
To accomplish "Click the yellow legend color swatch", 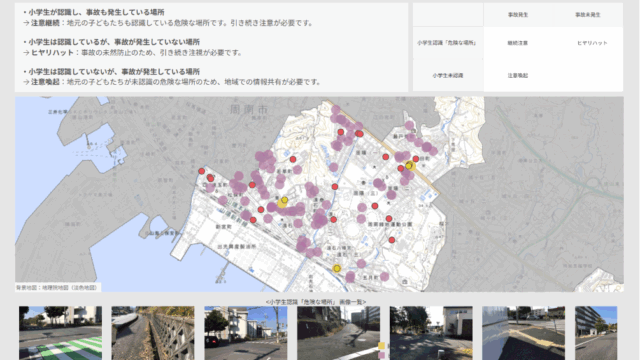I will 382,346.
